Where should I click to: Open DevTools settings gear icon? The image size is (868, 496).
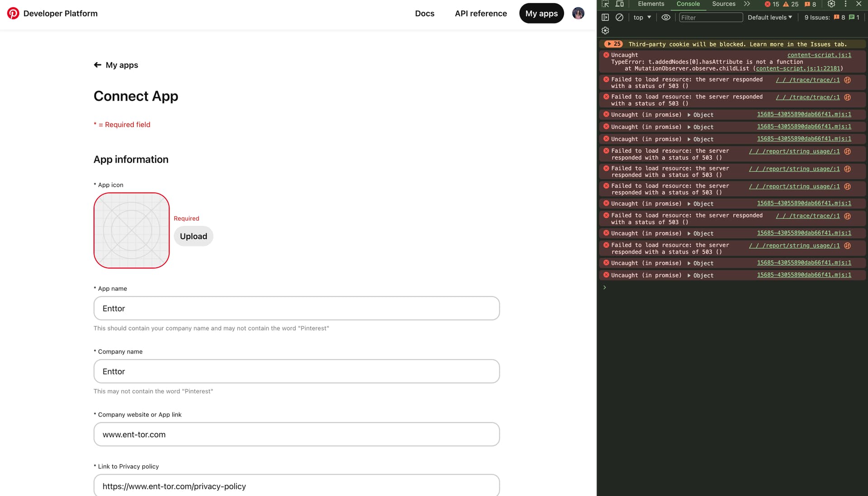tap(831, 4)
